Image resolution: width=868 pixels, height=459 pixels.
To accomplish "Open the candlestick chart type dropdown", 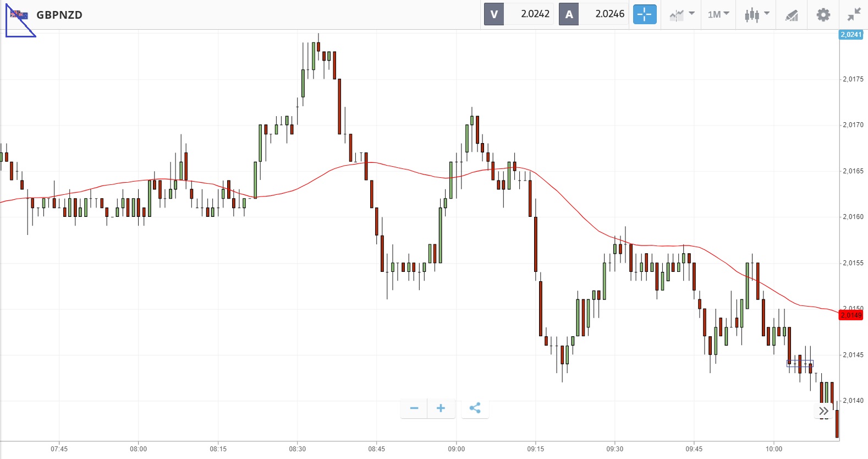I will pyautogui.click(x=756, y=15).
